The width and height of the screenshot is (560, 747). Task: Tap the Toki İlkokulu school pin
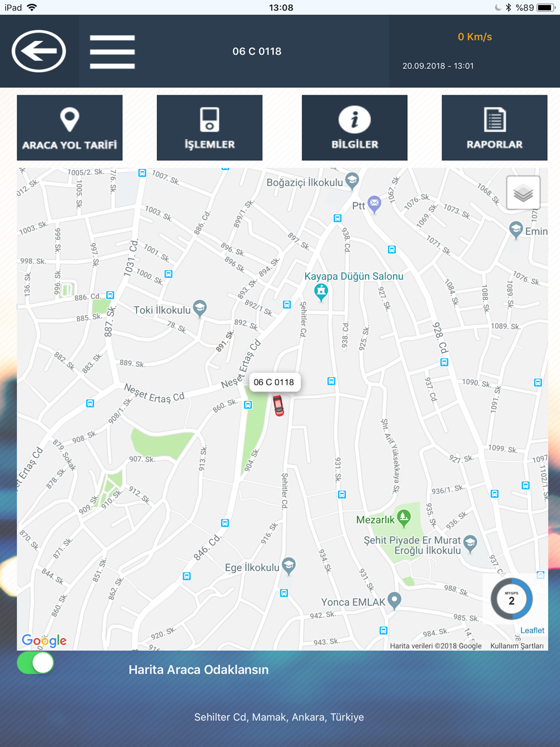coord(200,309)
